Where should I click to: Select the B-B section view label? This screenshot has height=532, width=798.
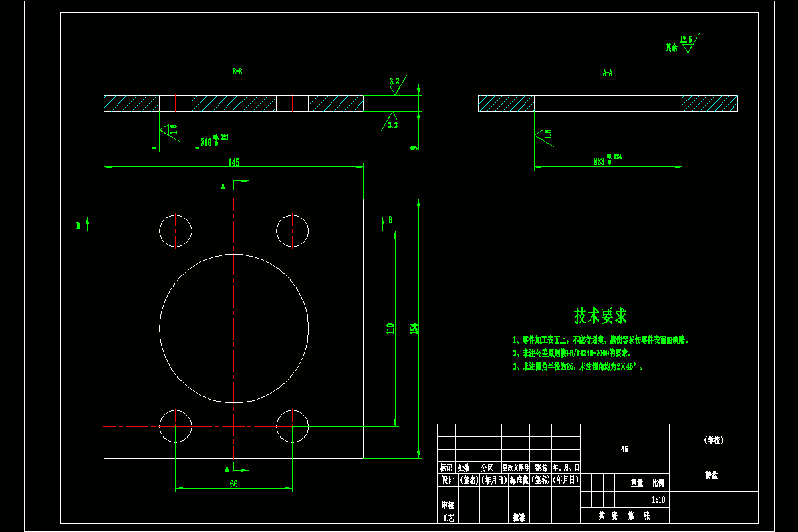coord(237,70)
